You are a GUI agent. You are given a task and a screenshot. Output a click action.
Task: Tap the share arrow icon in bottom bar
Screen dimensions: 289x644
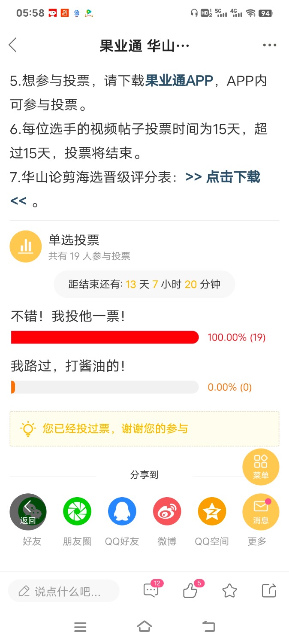click(269, 591)
